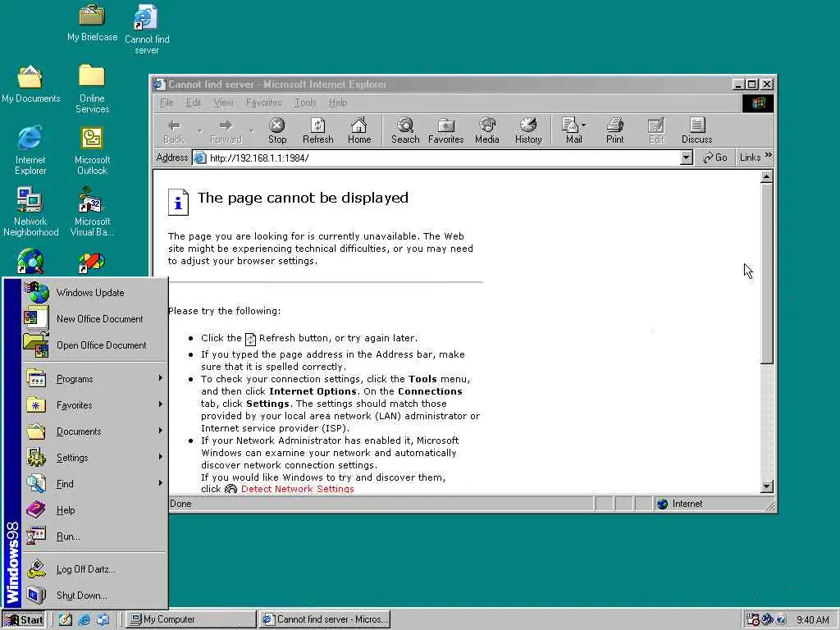This screenshot has height=630, width=840.
Task: Click the Stop toolbar button
Action: point(277,130)
